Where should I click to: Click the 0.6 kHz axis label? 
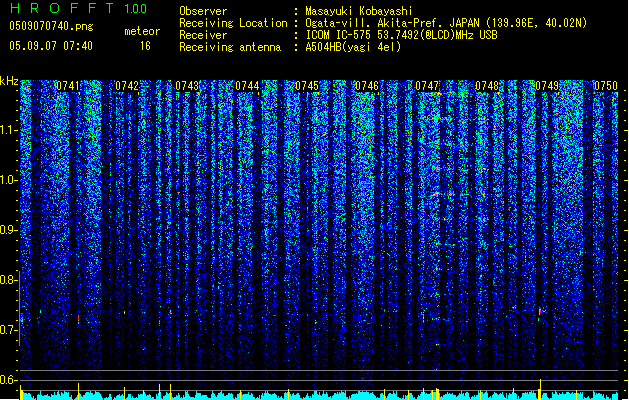8,380
